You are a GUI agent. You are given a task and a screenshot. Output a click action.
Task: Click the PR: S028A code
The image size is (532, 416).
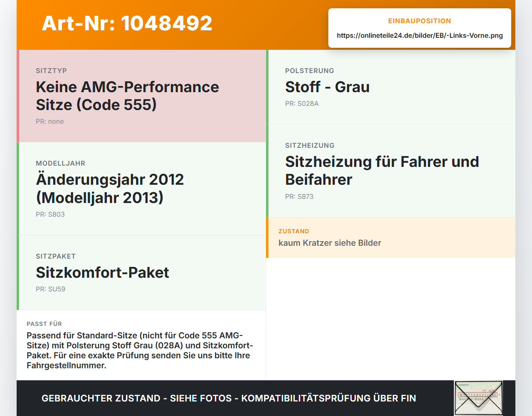[x=302, y=104]
